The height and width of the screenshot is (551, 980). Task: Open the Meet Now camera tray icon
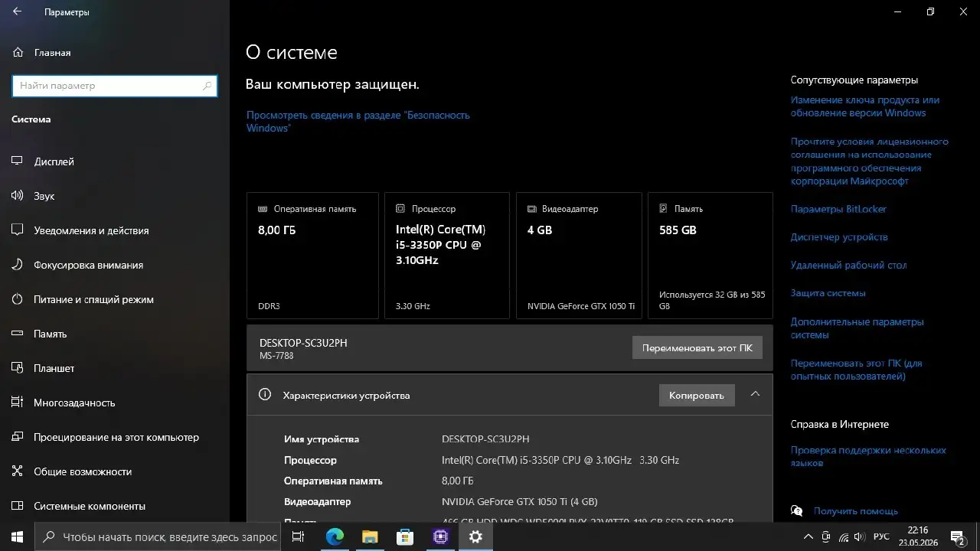(x=826, y=537)
